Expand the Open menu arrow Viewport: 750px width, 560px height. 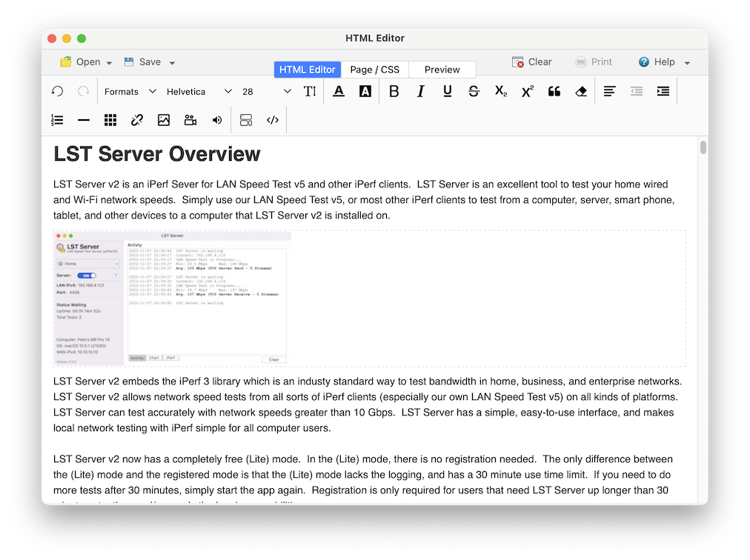(x=110, y=63)
